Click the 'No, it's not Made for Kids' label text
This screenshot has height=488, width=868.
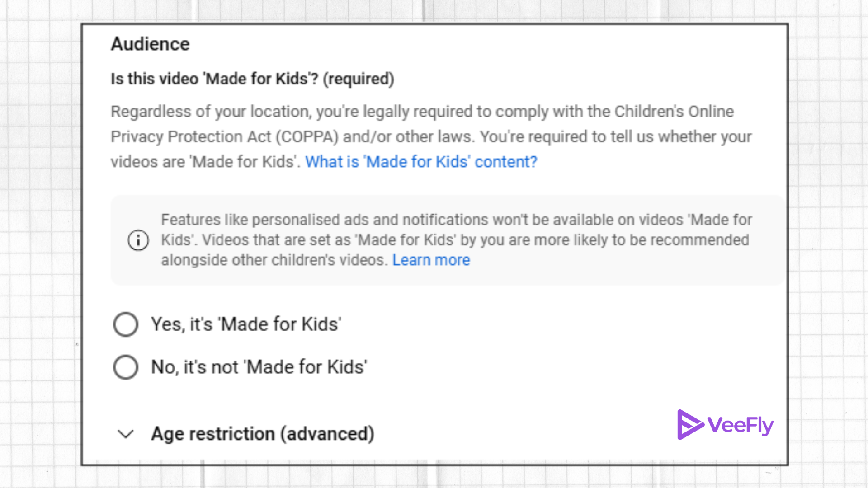click(x=259, y=367)
